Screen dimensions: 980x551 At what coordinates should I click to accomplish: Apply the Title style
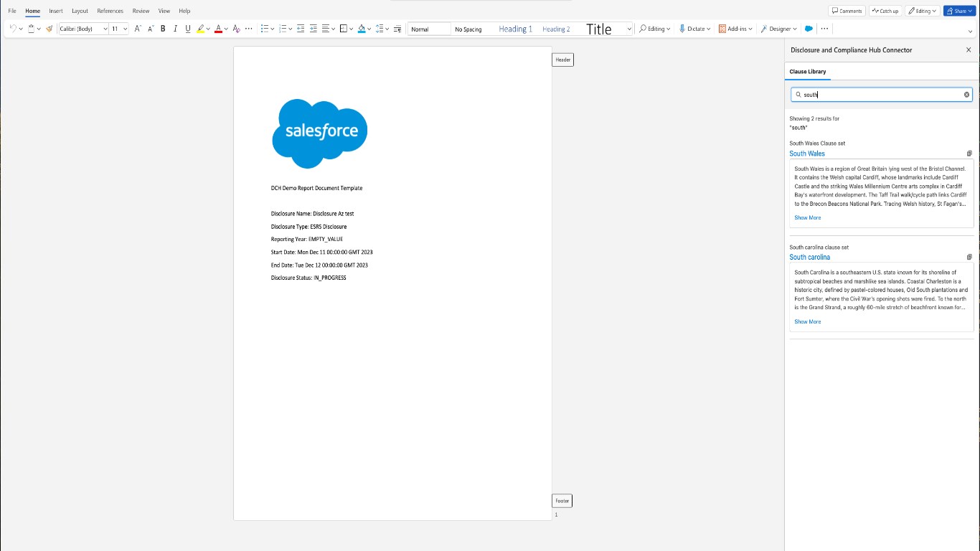click(599, 29)
